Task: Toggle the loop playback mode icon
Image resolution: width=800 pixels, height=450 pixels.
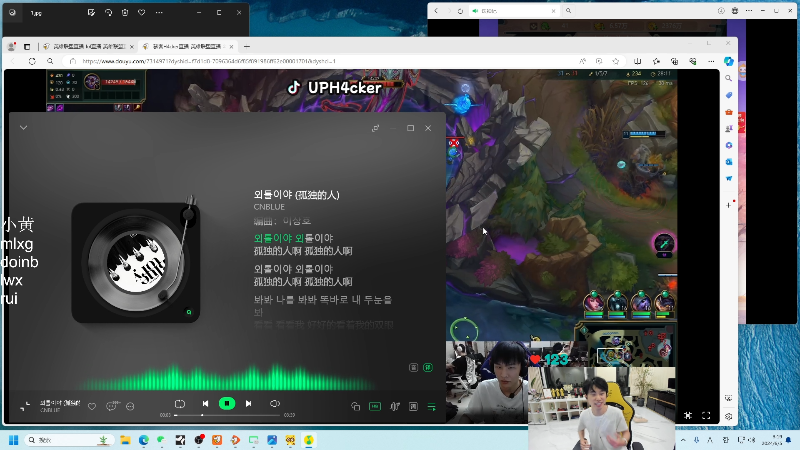Action: tap(180, 404)
